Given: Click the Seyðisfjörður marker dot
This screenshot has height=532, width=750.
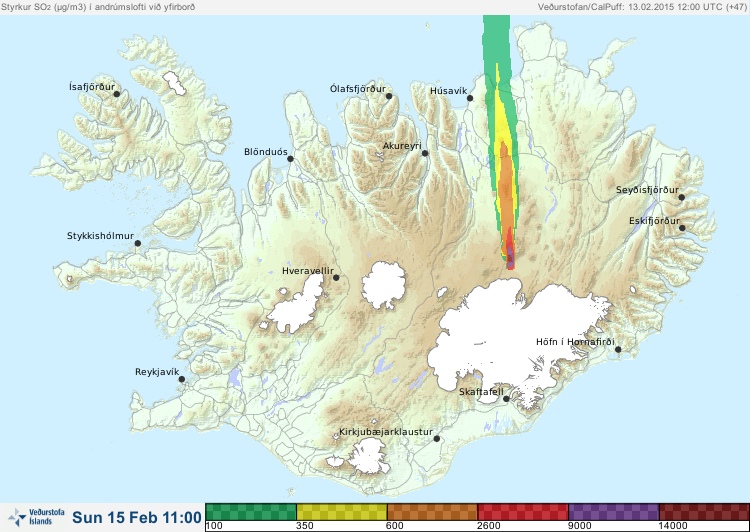Looking at the screenshot, I should coord(682,197).
